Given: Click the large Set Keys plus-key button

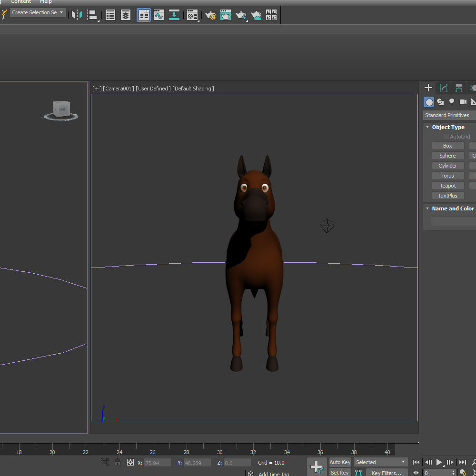Looking at the screenshot, I should point(317,466).
